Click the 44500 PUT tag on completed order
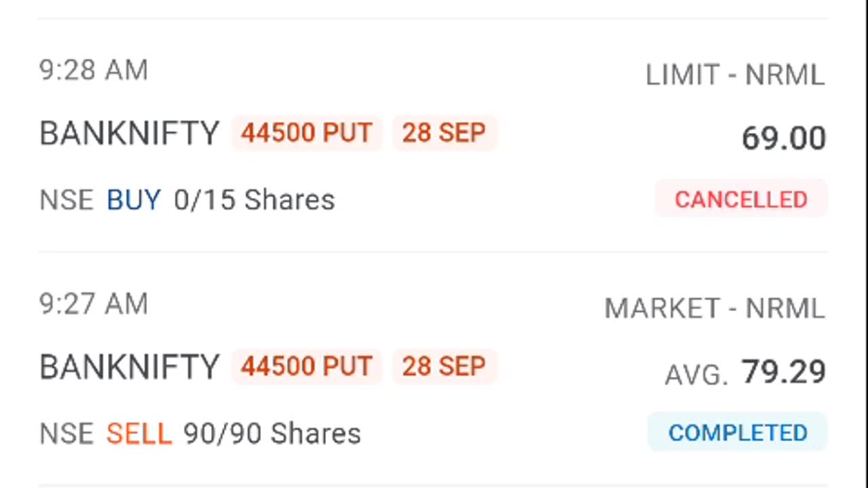 [x=307, y=367]
